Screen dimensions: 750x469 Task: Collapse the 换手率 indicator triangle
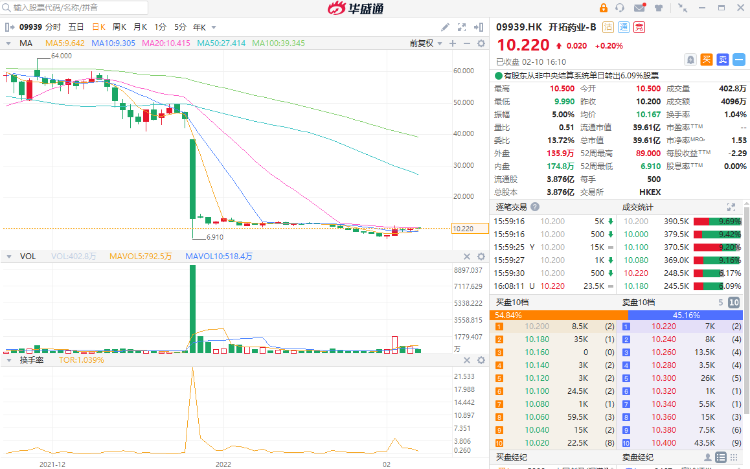[x=9, y=360]
